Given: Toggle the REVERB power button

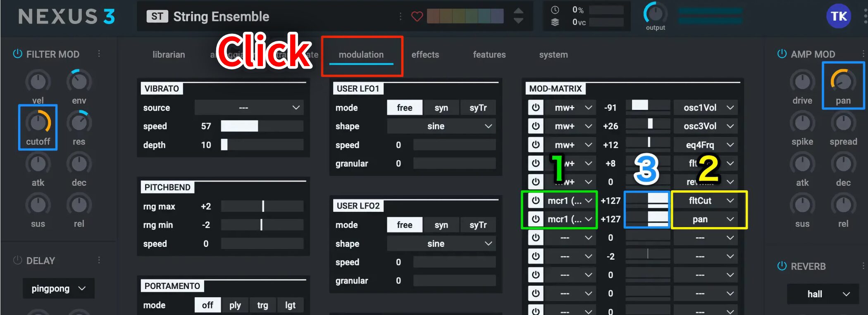Looking at the screenshot, I should [782, 266].
